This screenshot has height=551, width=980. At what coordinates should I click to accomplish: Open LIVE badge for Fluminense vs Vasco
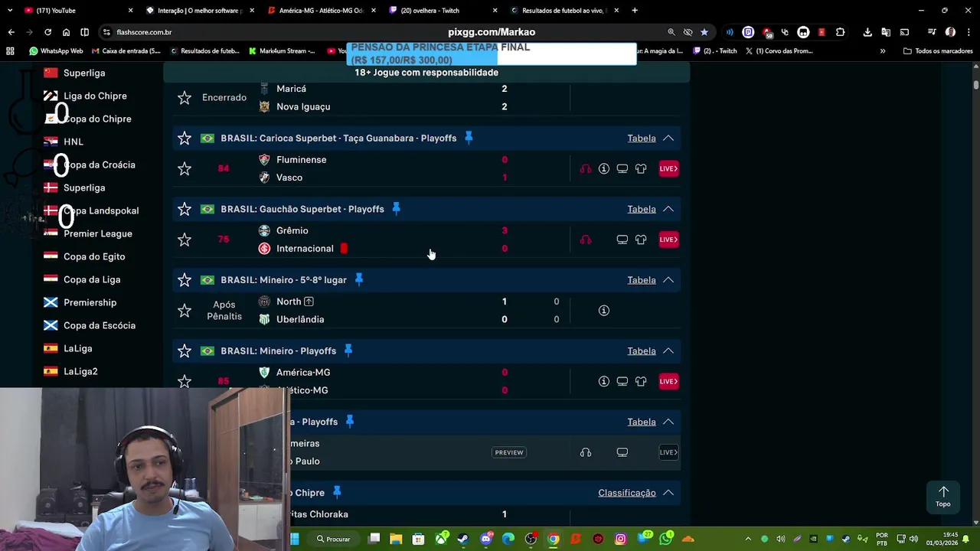668,168
